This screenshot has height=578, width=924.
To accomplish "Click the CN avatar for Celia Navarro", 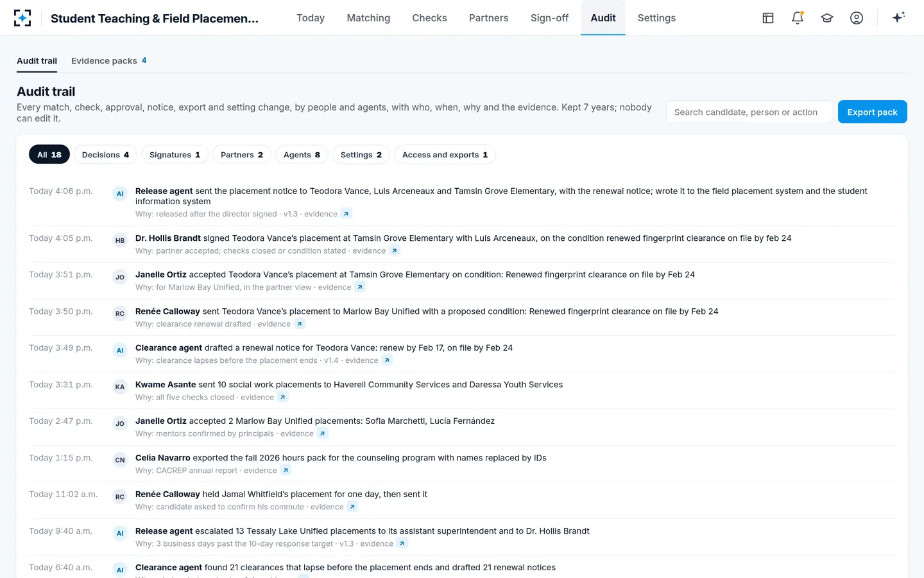I will 120,460.
